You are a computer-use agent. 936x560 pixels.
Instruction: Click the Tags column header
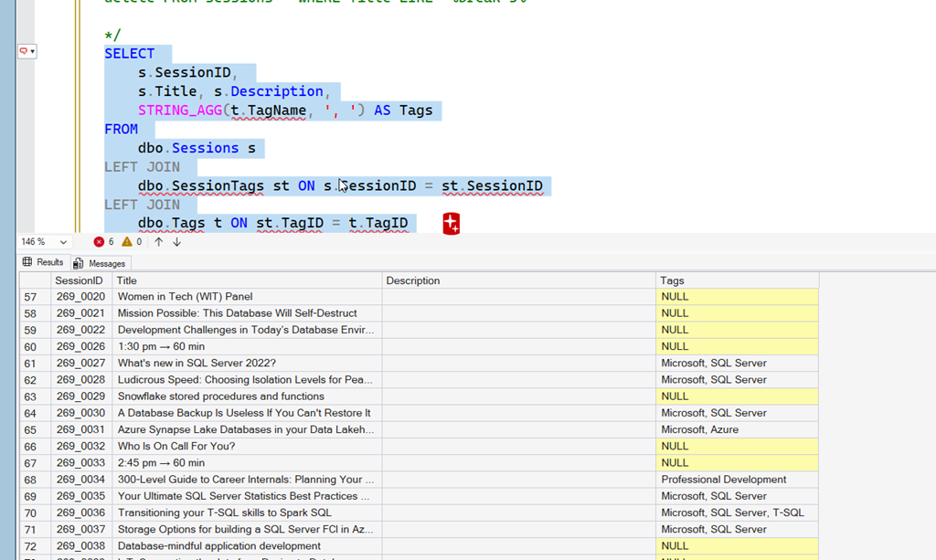pyautogui.click(x=737, y=280)
